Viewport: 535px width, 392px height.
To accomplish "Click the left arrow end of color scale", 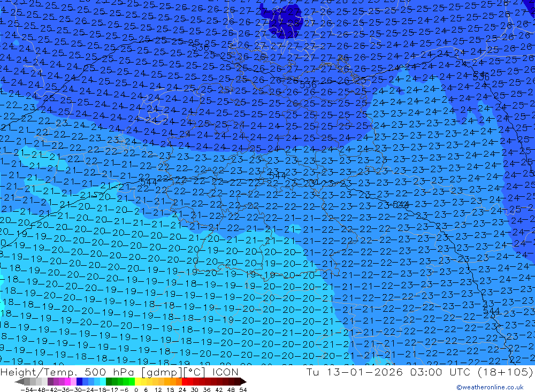I will pos(19,382).
